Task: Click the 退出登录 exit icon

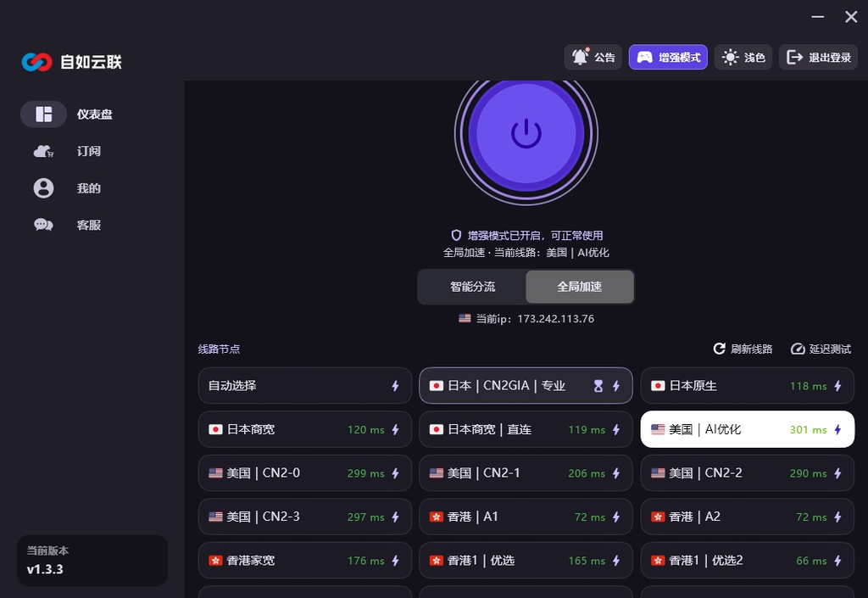Action: (794, 57)
